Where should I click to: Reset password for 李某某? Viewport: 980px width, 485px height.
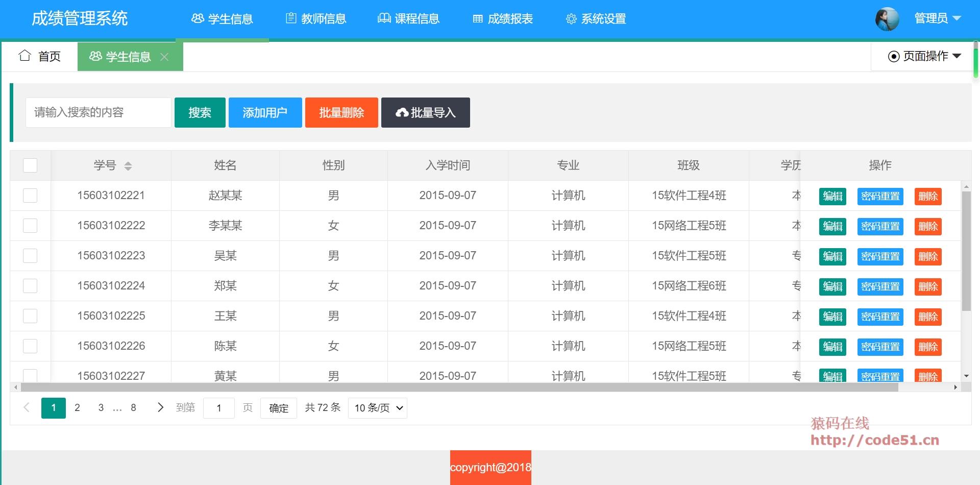[x=880, y=226]
